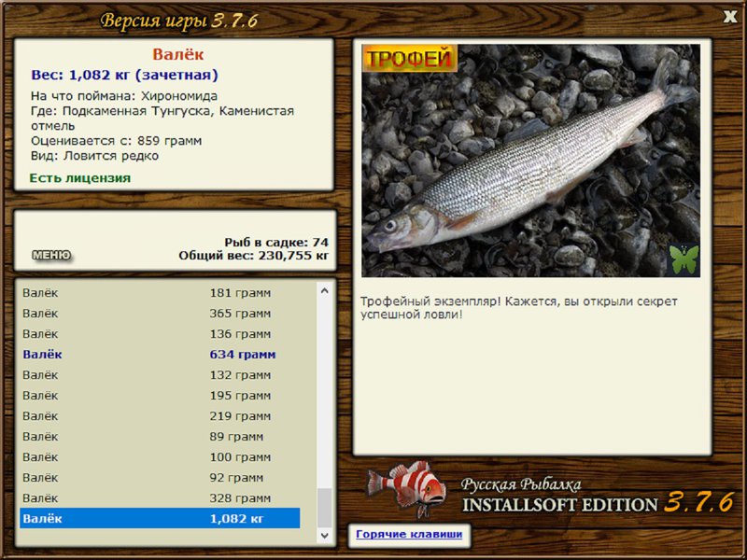Click the fish photo thumbnail
The height and width of the screenshot is (560, 747).
[x=530, y=161]
